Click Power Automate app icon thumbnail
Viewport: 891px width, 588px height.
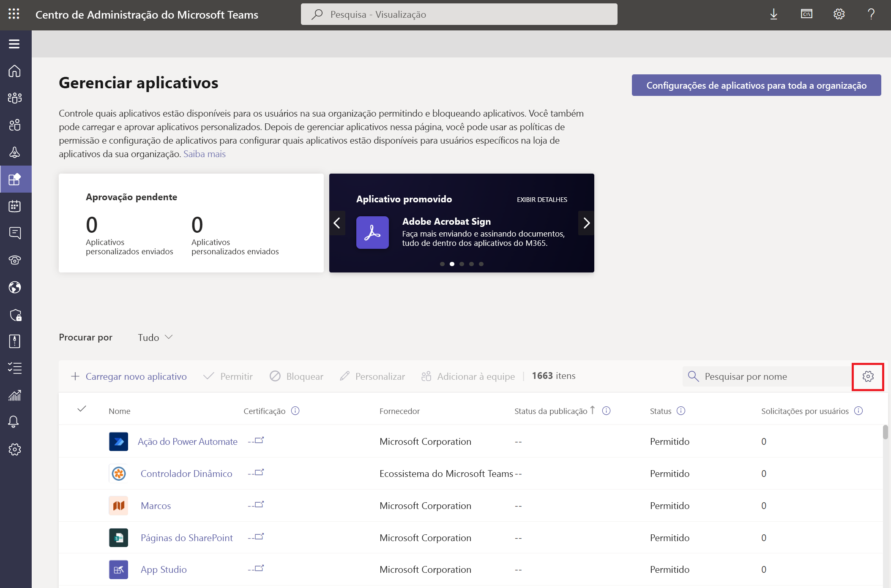[118, 441]
